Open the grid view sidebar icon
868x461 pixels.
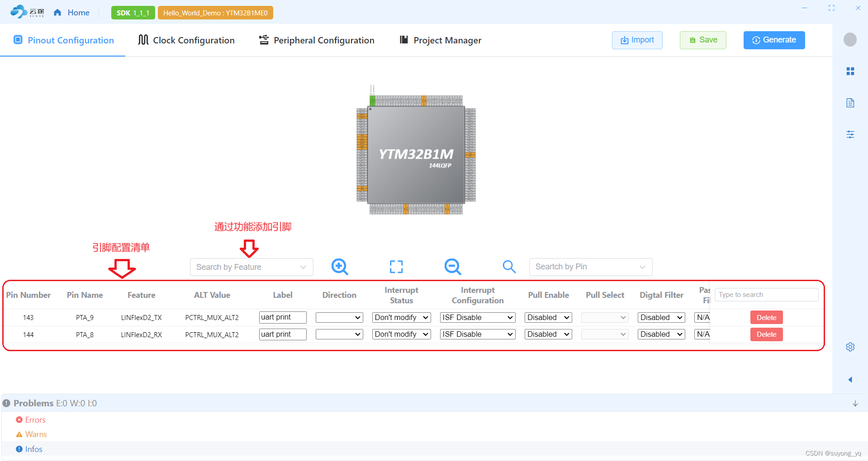(x=850, y=71)
